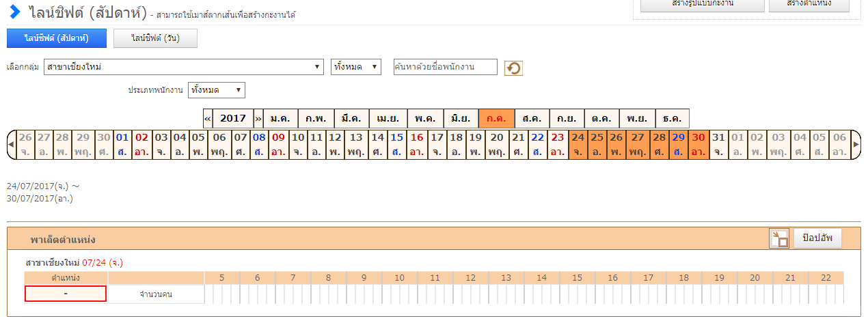
Task: Go to previous year with « arrow
Action: coord(208,118)
